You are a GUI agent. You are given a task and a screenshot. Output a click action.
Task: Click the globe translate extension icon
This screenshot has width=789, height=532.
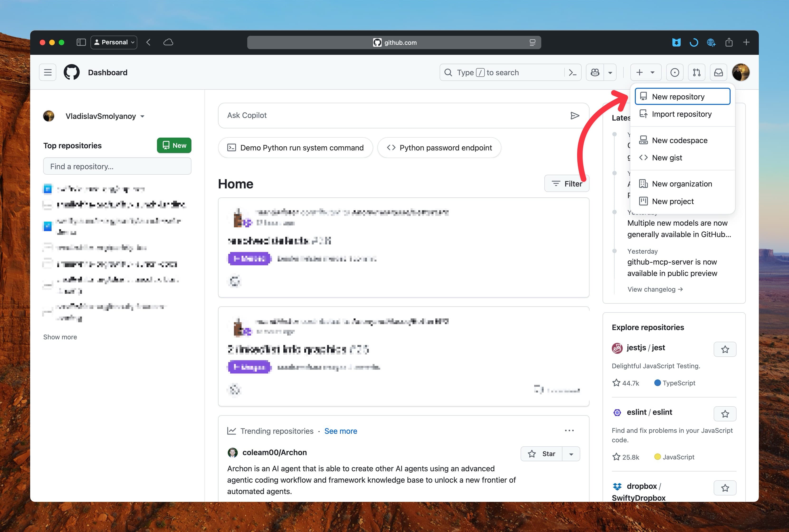(x=711, y=42)
